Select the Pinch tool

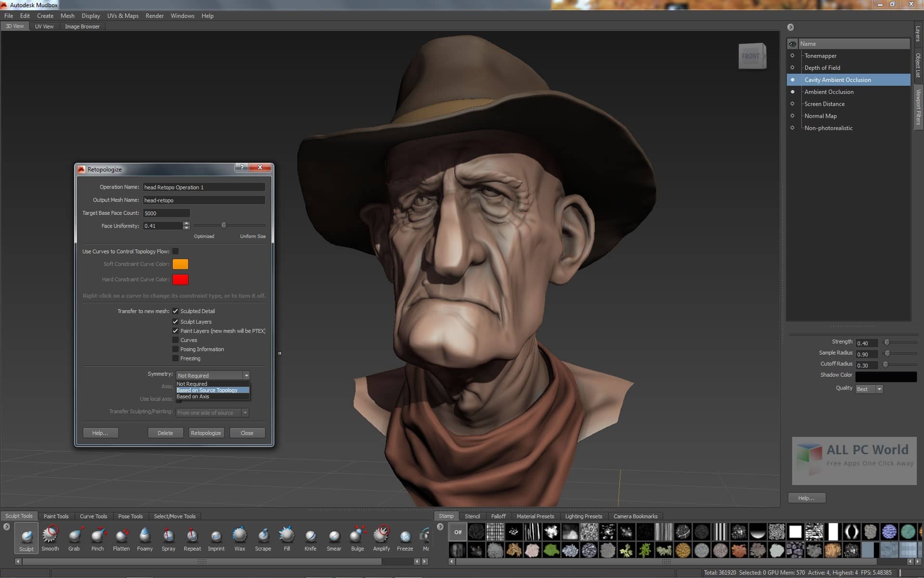97,538
